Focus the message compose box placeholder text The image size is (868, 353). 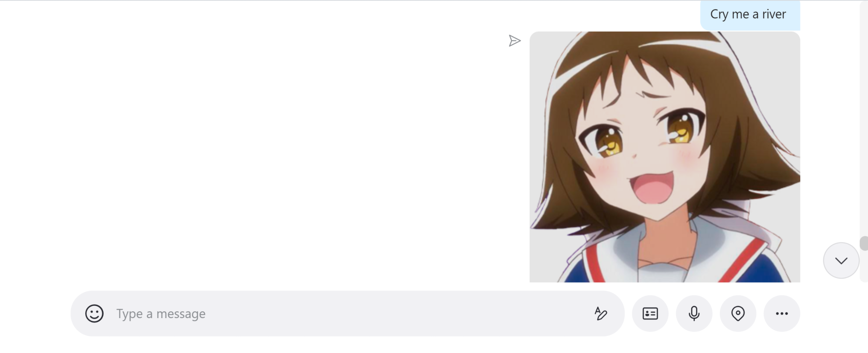(161, 314)
